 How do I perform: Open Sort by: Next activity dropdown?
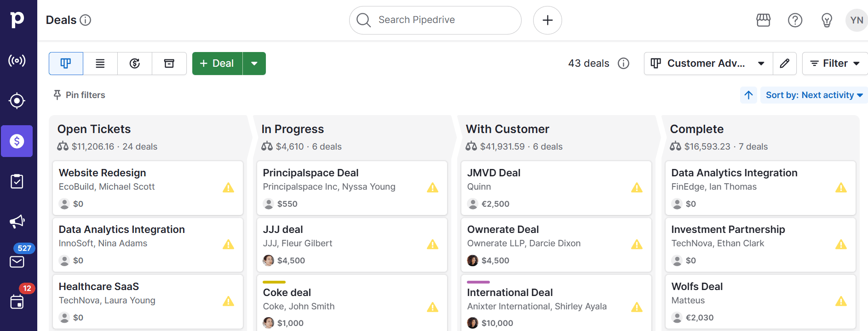click(x=814, y=95)
